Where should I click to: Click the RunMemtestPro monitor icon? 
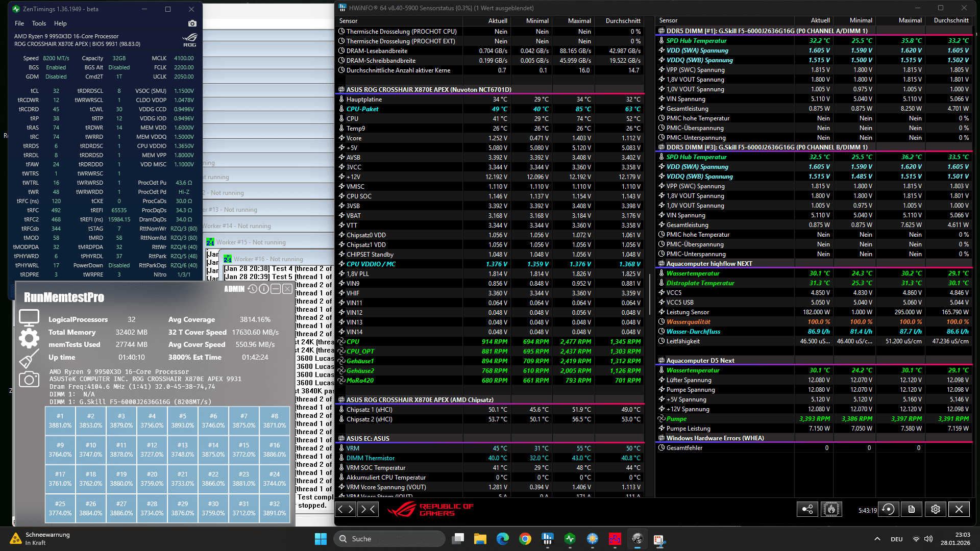coord(29,317)
